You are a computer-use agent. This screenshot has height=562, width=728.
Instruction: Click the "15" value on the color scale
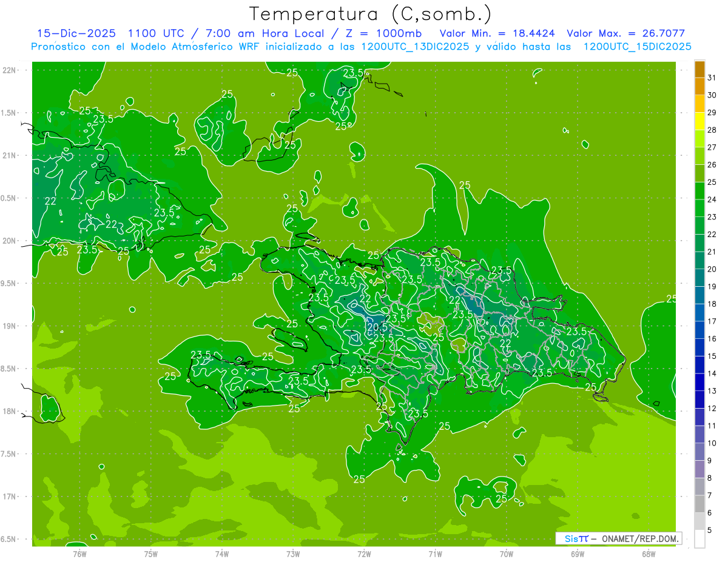coord(712,356)
